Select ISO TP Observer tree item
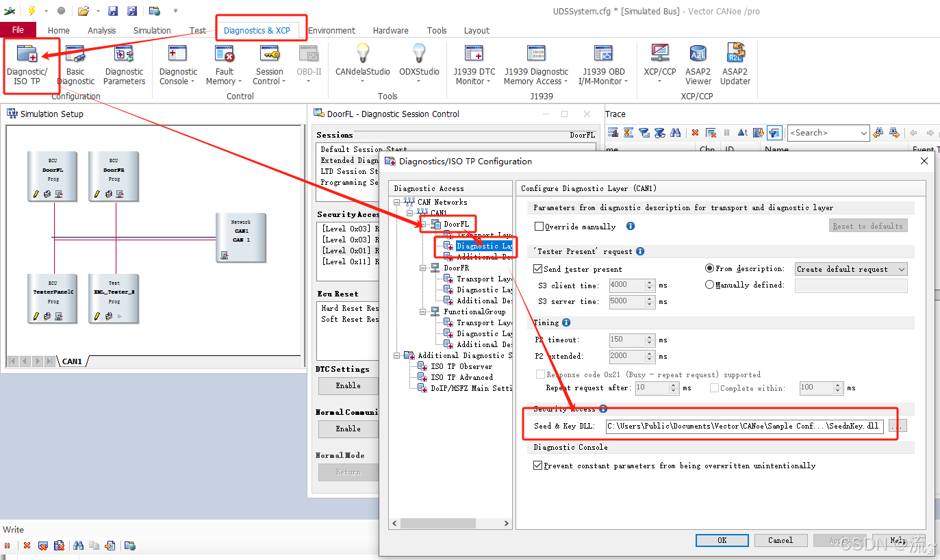940x560 pixels. (x=461, y=366)
